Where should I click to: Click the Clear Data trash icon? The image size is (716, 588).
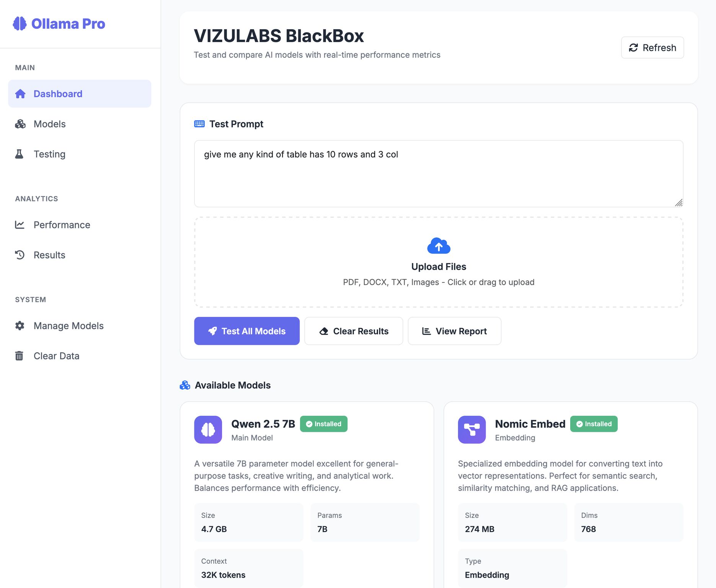click(20, 356)
